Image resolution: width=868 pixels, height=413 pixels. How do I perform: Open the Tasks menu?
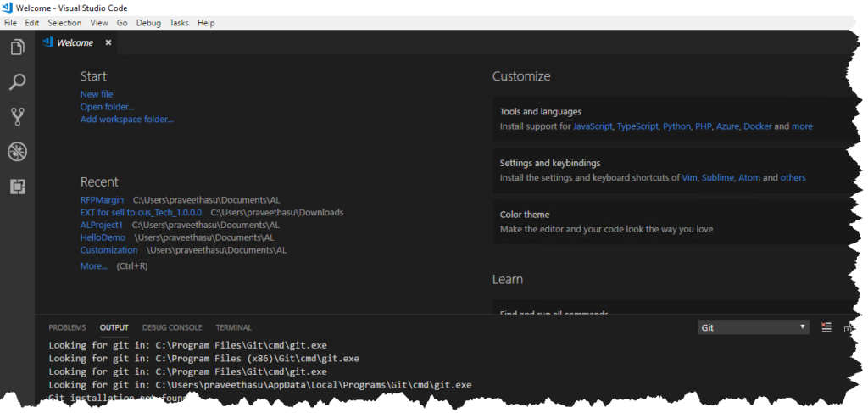point(179,23)
